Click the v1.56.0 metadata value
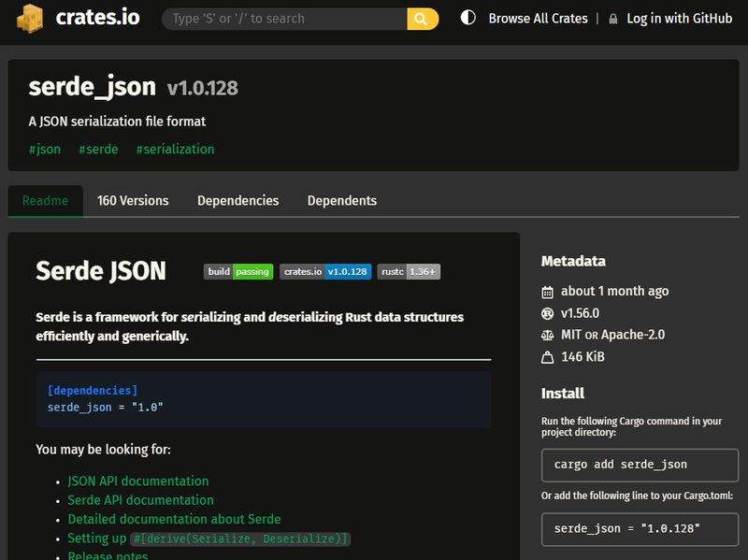 pyautogui.click(x=580, y=313)
